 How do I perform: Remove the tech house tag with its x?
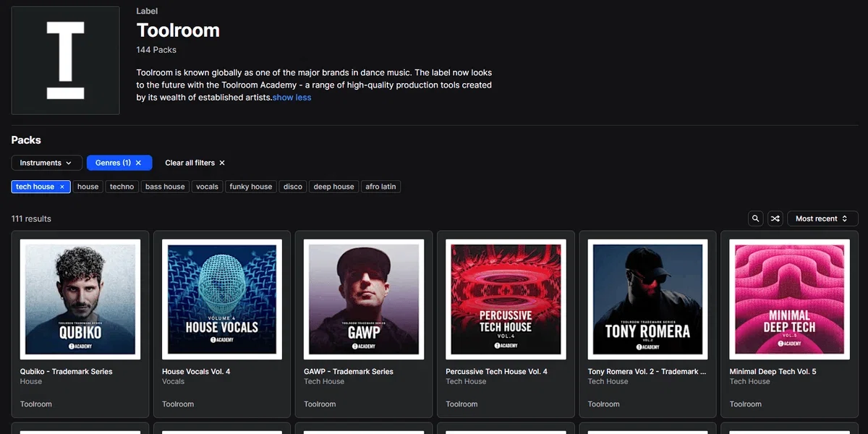(x=62, y=187)
